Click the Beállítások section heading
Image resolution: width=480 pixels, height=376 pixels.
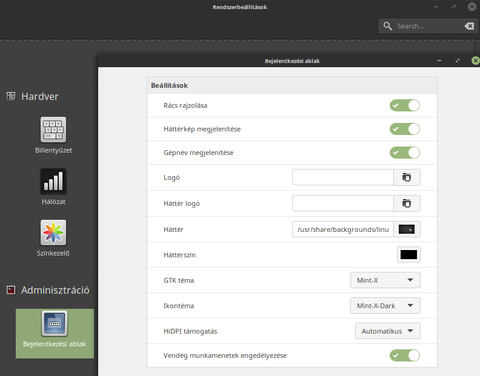pos(169,86)
